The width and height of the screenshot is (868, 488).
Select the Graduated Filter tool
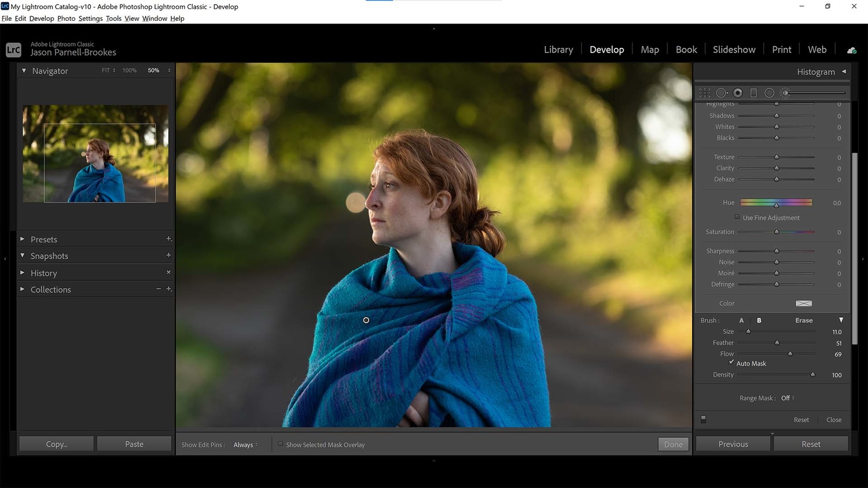[753, 93]
